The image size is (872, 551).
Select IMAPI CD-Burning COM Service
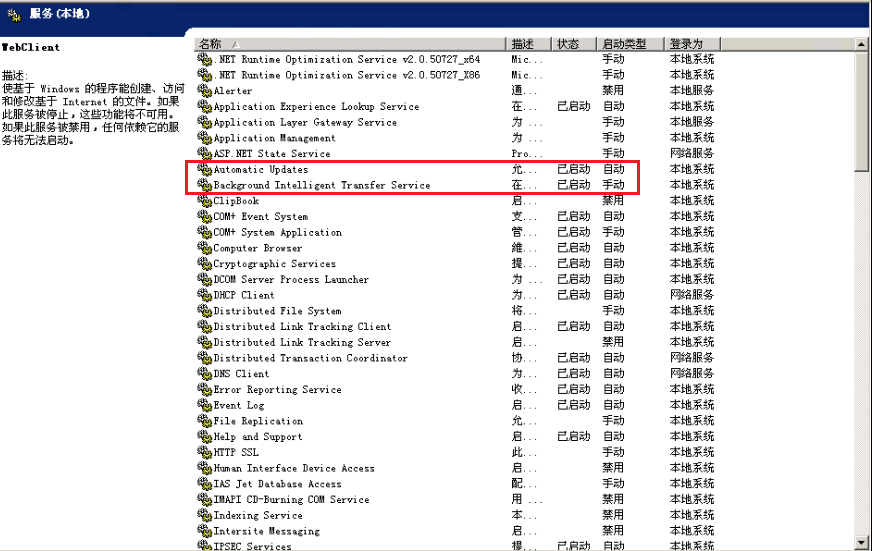291,499
